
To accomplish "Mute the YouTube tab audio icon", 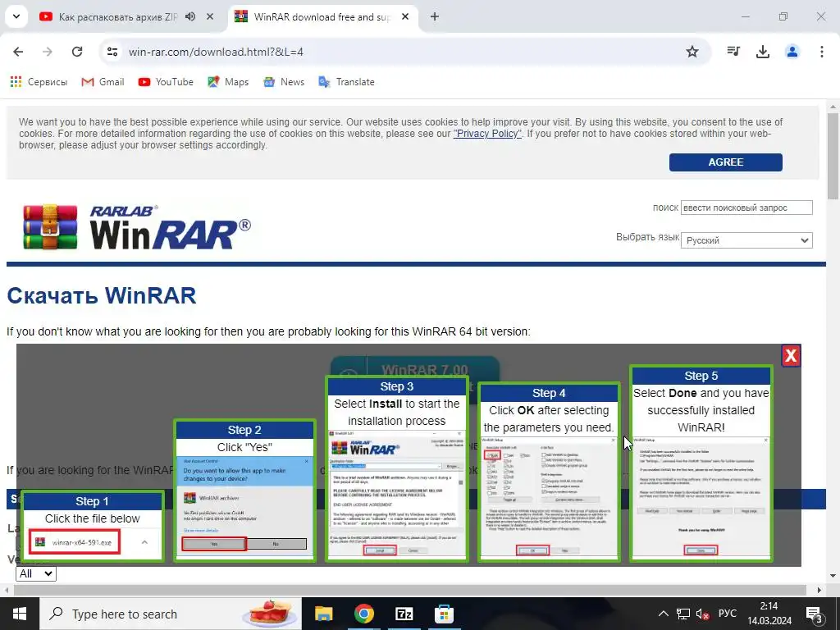I will pyautogui.click(x=190, y=16).
